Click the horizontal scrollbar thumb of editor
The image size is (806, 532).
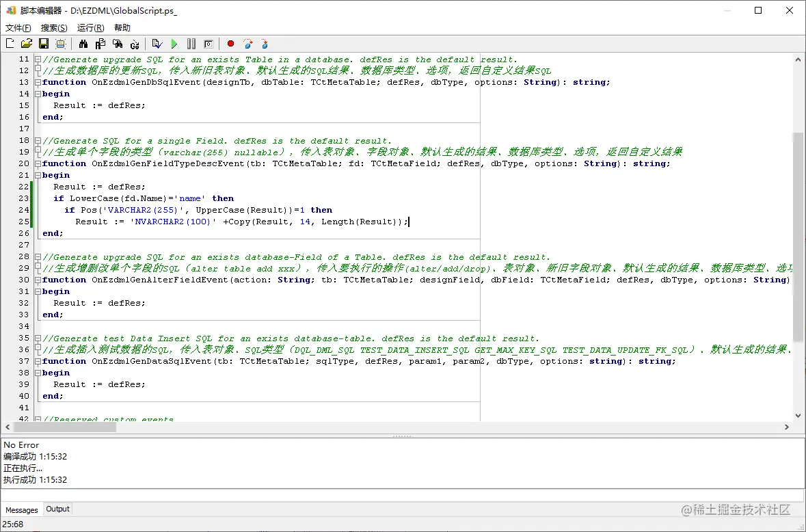pyautogui.click(x=65, y=427)
